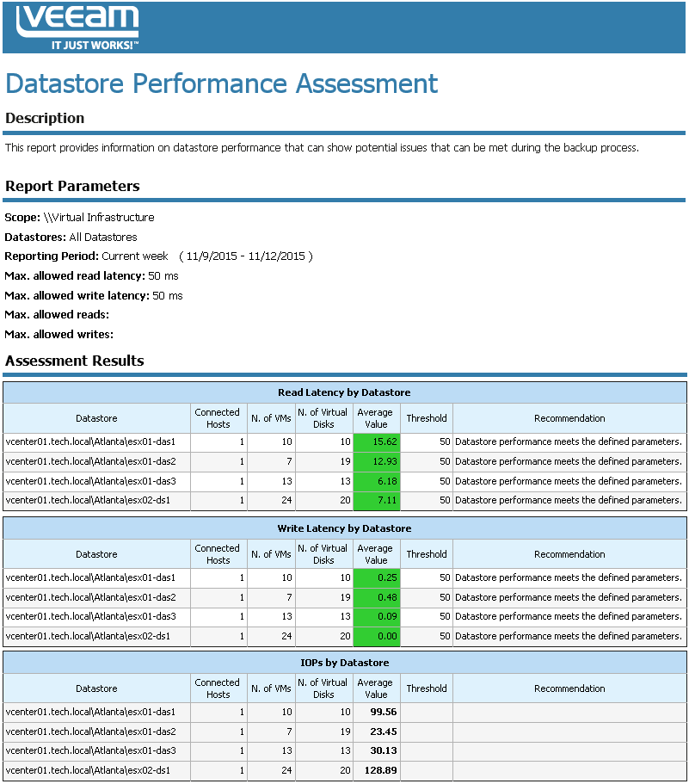The height and width of the screenshot is (784, 689).
Task: Click esx01-das2 datastore in Read Latency table
Action: tap(90, 461)
